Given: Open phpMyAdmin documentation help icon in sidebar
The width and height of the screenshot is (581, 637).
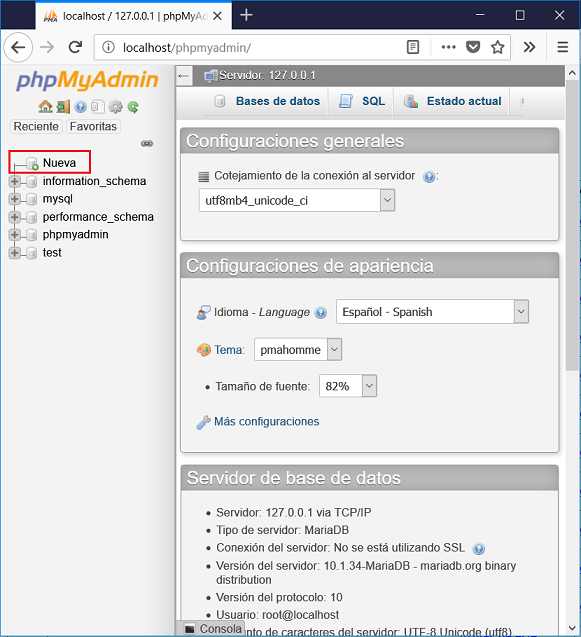Looking at the screenshot, I should click(80, 107).
